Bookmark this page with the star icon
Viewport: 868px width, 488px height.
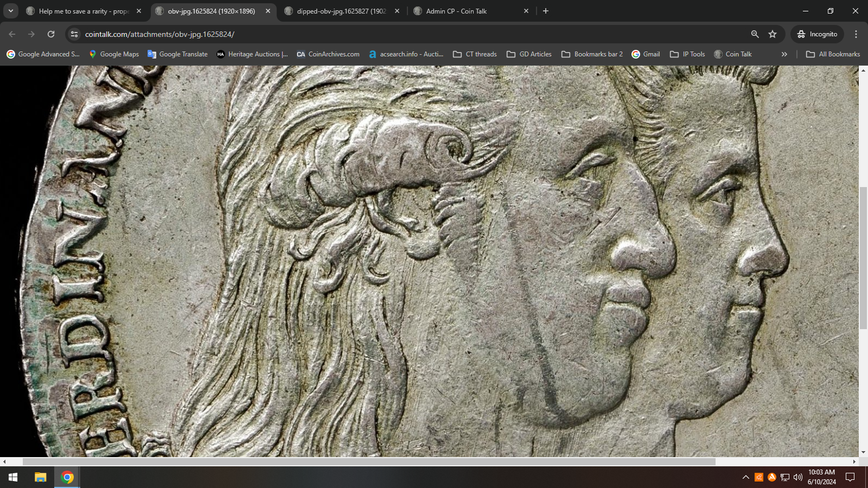coord(773,34)
